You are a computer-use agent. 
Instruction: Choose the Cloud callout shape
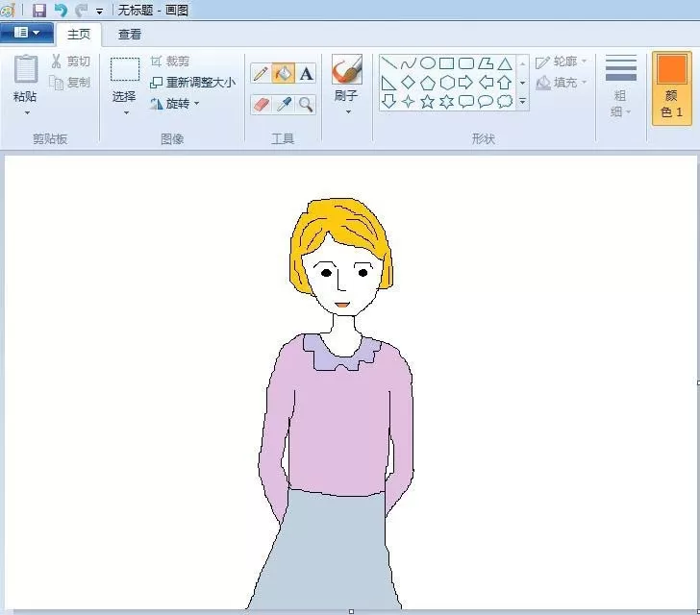[505, 102]
